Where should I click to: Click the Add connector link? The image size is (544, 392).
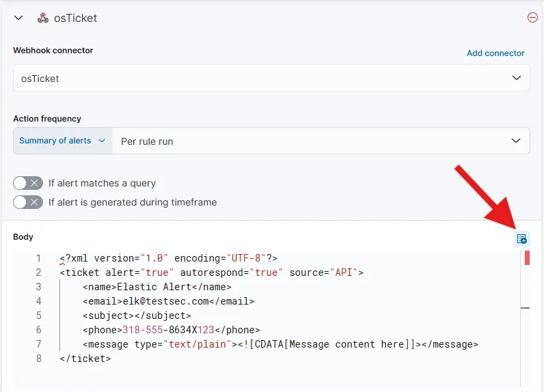point(495,53)
